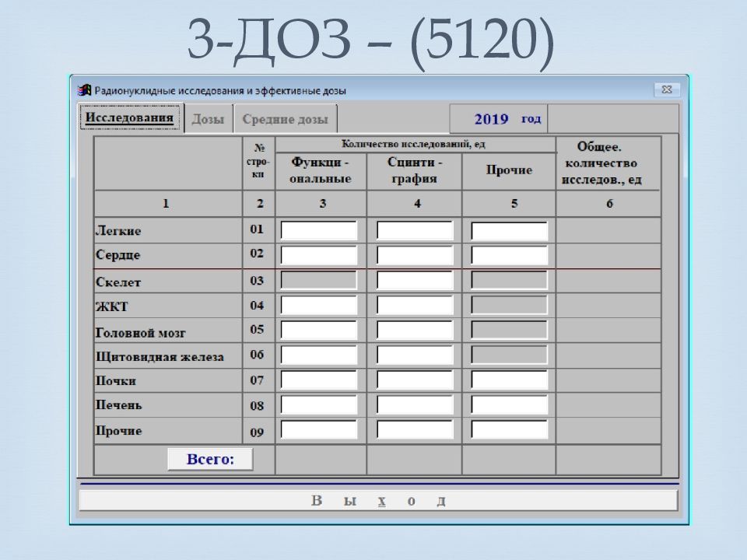Viewport: 747px width, 560px height.
Task: Select Сцинтиграфия field for Легкие row
Action: pos(414,231)
